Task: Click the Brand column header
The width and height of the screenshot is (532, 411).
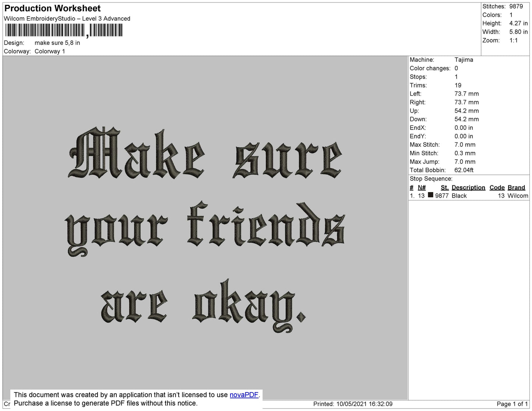Action: (516, 187)
